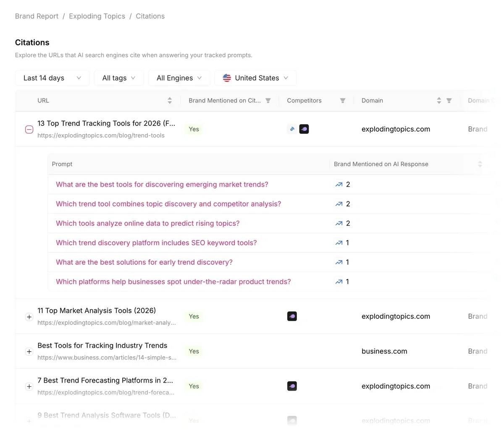Go to Exploding Topics breadcrumb
Viewport: 504px width, 438px height.
pos(97,16)
